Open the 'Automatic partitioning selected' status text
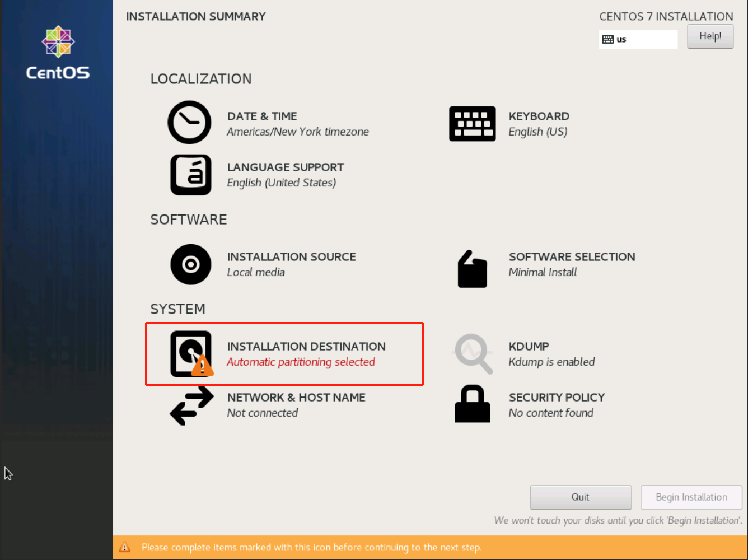 (301, 362)
